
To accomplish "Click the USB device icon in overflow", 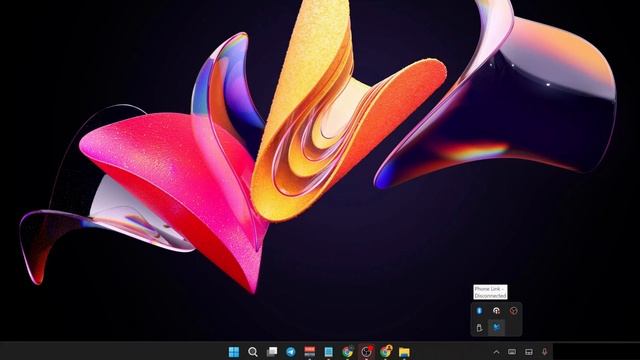I will coord(480,327).
